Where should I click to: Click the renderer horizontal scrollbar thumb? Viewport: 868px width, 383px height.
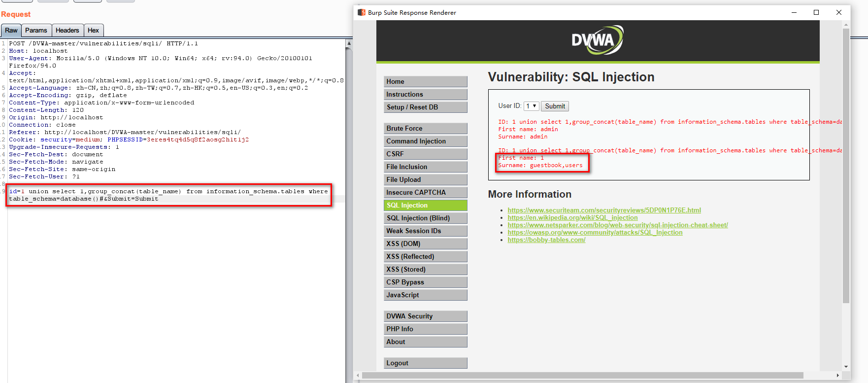(x=583, y=376)
